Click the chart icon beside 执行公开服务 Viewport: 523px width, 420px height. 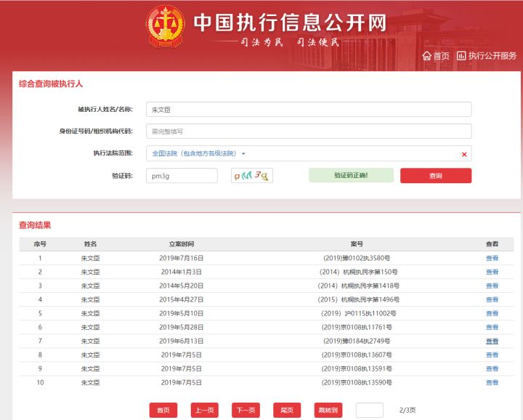tap(461, 56)
